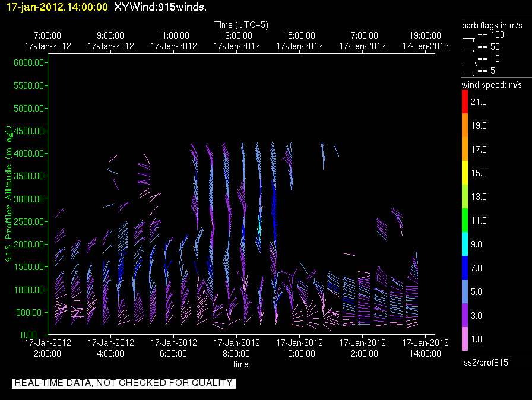Click the '915 Profiler Altitude (m agl)' axis title

pyautogui.click(x=8, y=194)
